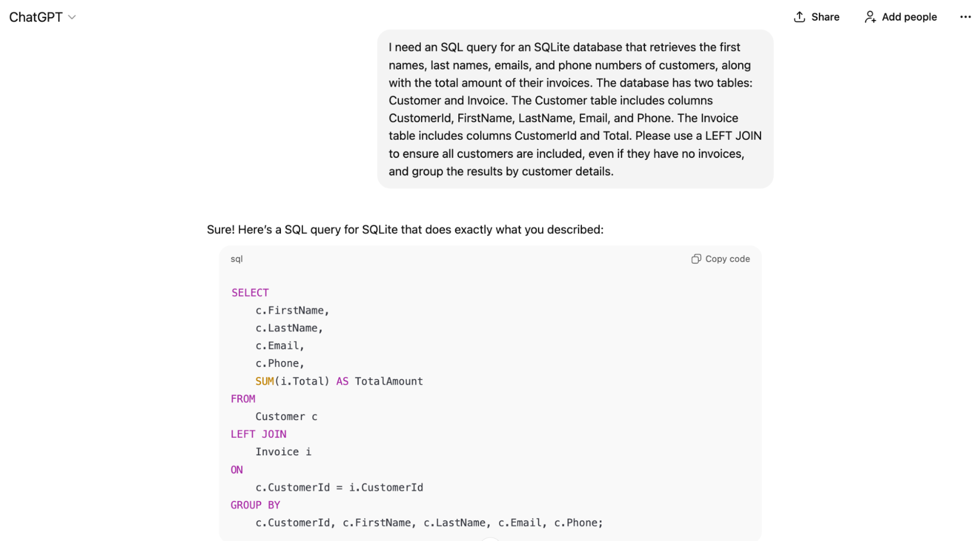Click the Share upload arrow icon
980x541 pixels.
(x=799, y=17)
